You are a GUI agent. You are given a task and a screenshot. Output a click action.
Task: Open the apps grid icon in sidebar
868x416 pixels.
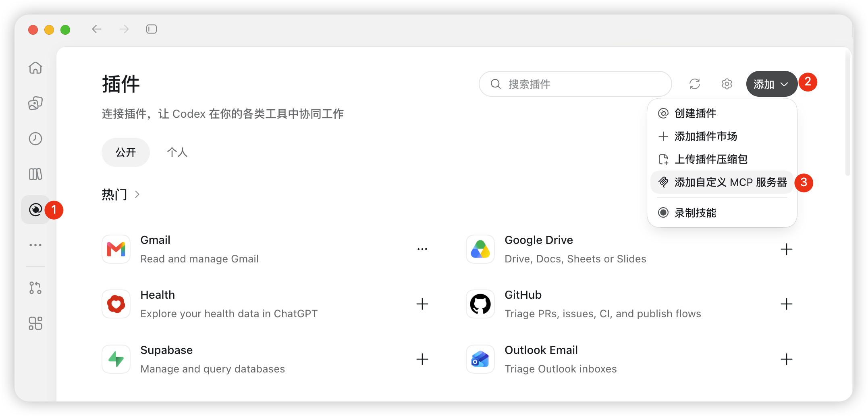click(35, 323)
